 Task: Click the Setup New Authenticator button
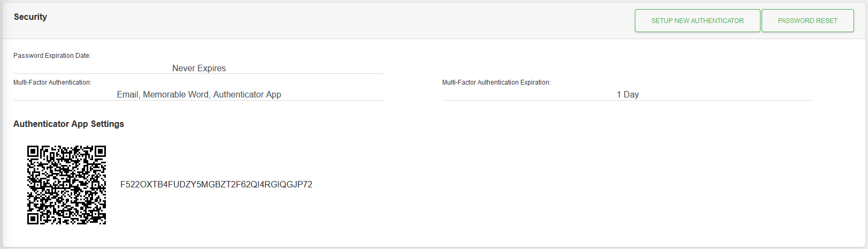[x=697, y=21]
